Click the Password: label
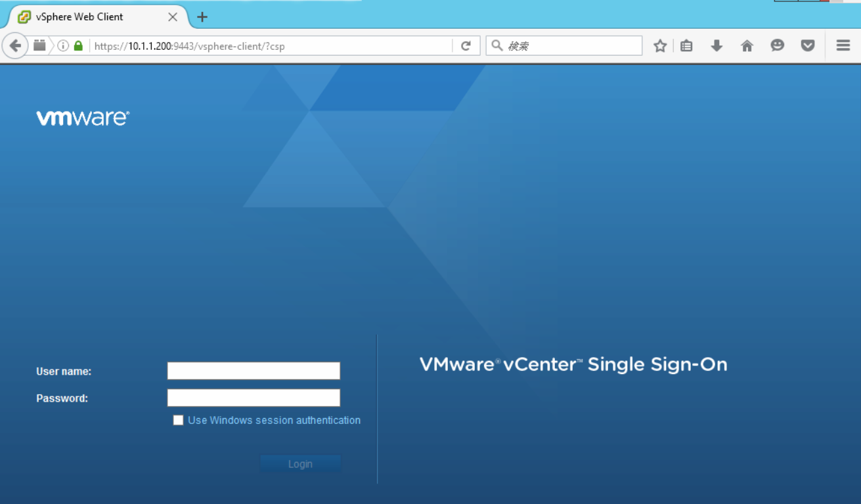 [x=62, y=398]
